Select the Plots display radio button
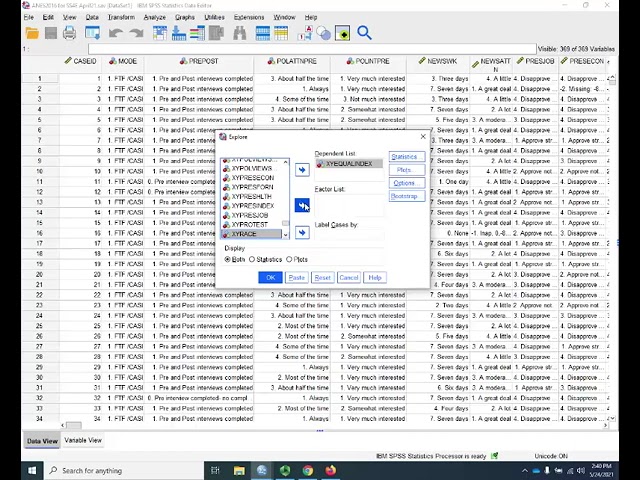 289,259
